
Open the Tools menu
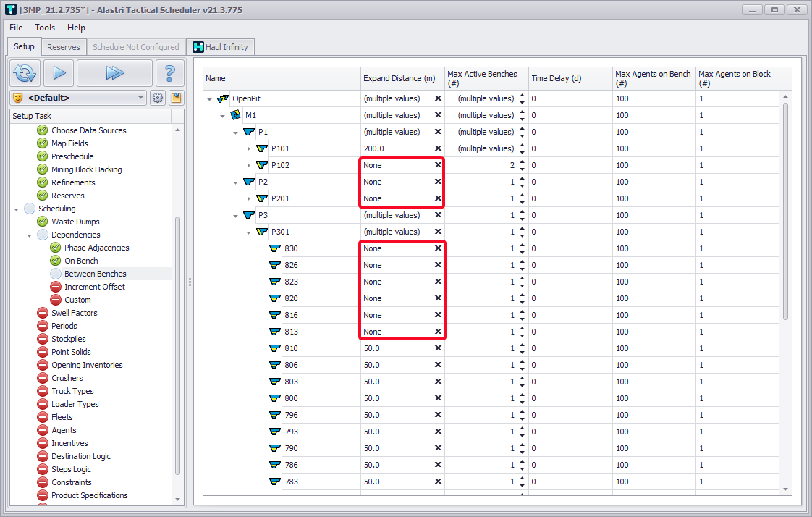tap(45, 28)
